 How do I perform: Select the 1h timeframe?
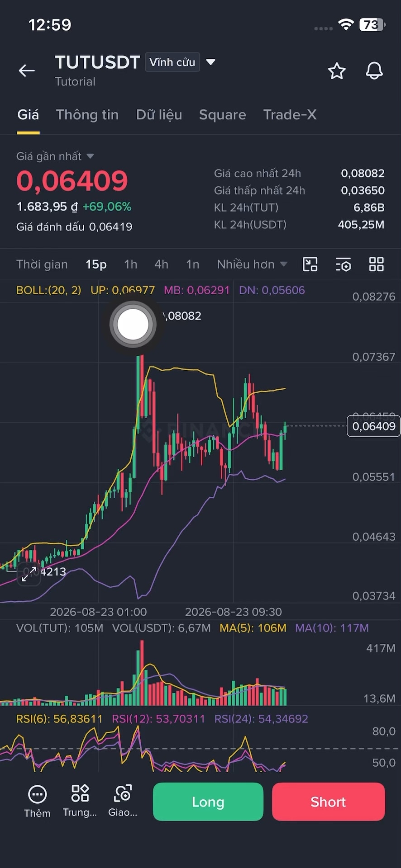tap(131, 264)
